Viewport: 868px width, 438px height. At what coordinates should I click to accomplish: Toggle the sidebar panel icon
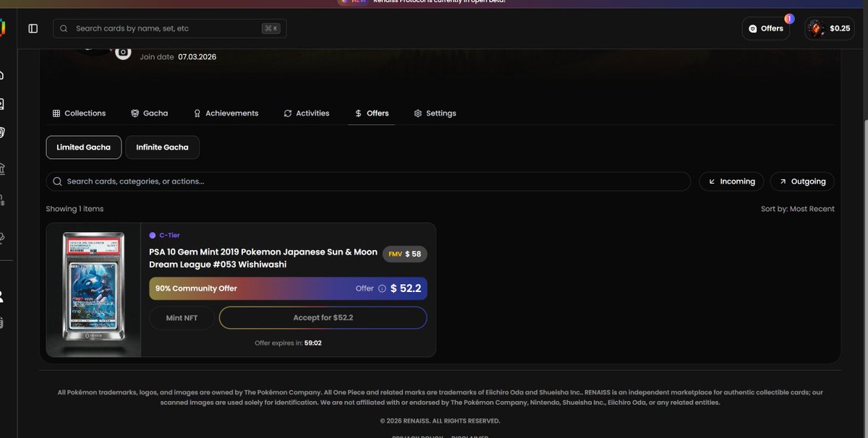click(33, 28)
